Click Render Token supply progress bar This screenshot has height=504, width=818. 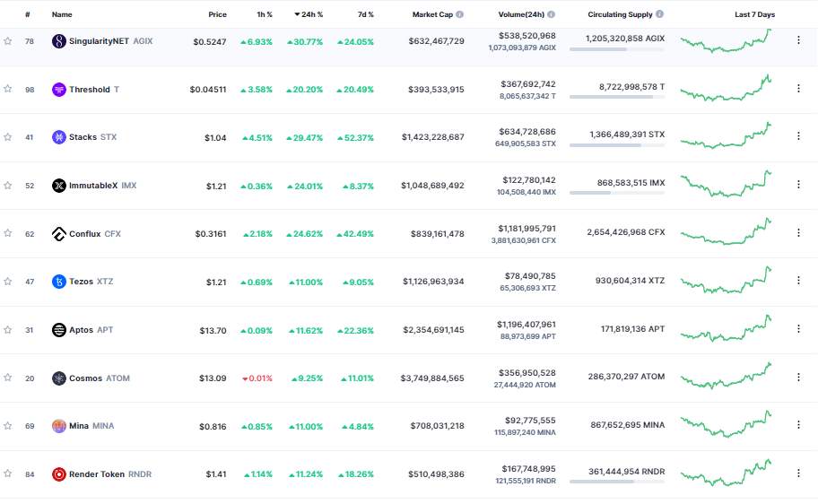click(x=617, y=482)
